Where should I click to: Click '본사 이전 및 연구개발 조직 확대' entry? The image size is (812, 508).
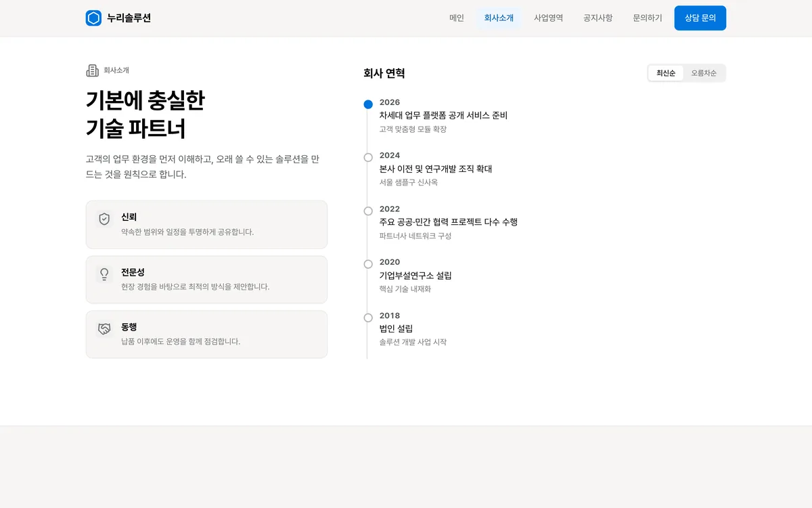(x=436, y=169)
